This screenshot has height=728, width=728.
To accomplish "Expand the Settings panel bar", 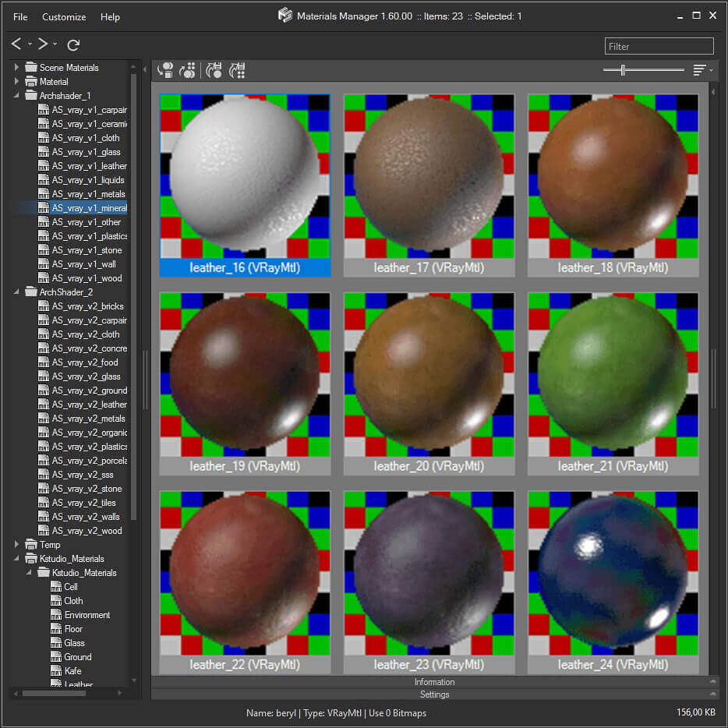I will (x=433, y=694).
